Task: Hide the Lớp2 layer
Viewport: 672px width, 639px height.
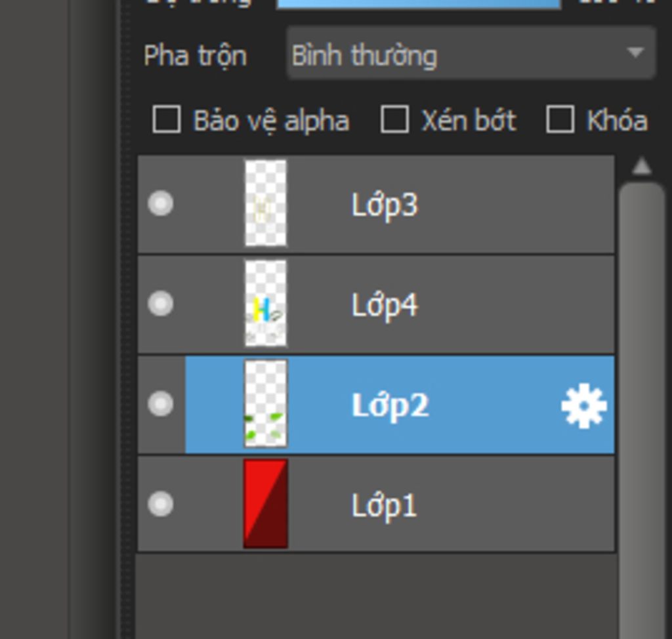Action: tap(161, 404)
